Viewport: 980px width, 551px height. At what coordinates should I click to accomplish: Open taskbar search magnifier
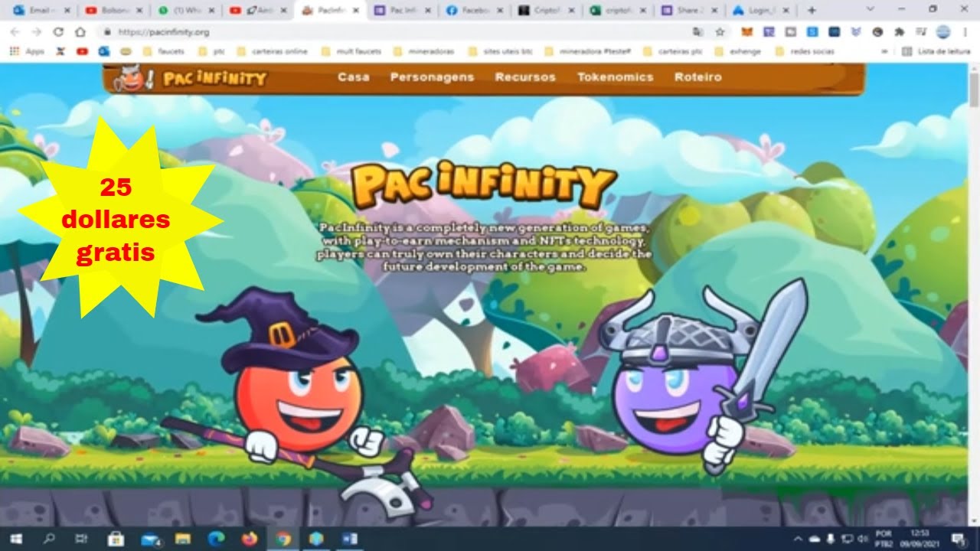tap(49, 538)
